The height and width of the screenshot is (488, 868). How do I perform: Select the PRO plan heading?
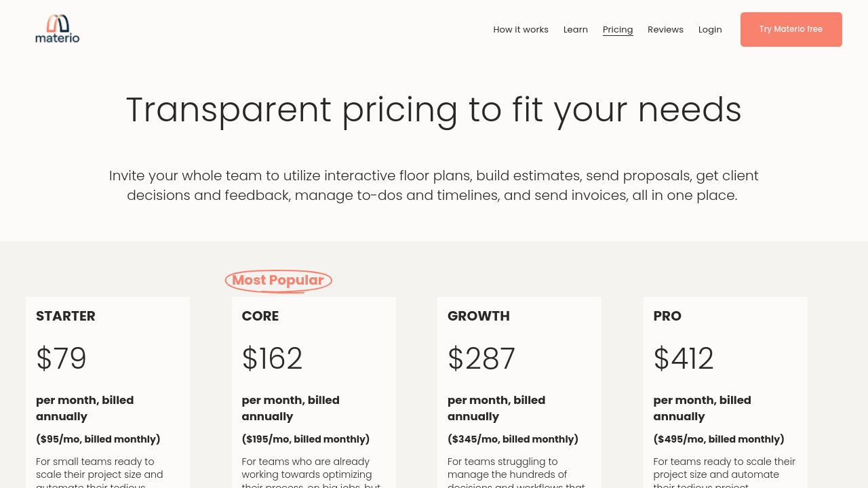(x=667, y=316)
